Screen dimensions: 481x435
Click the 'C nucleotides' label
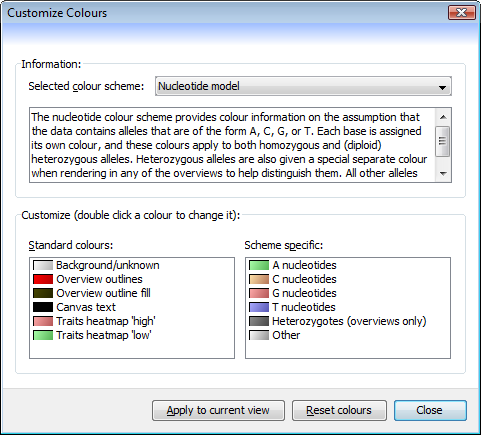tap(304, 279)
